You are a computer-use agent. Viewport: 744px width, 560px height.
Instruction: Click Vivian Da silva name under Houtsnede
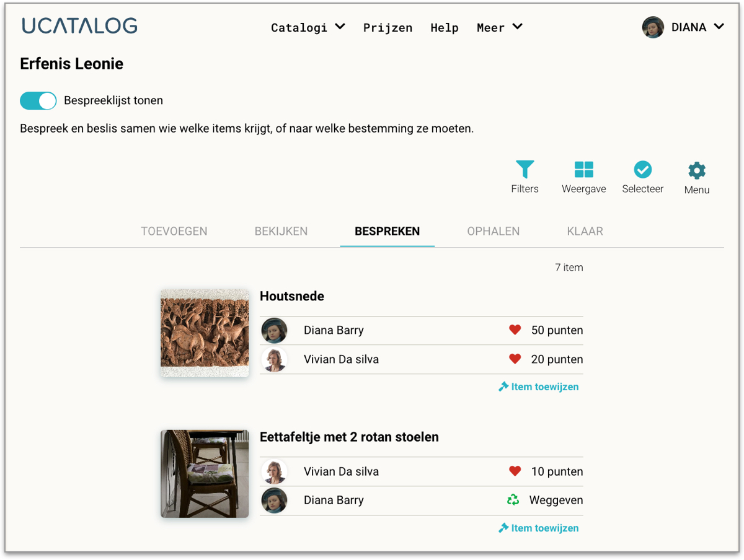click(341, 359)
